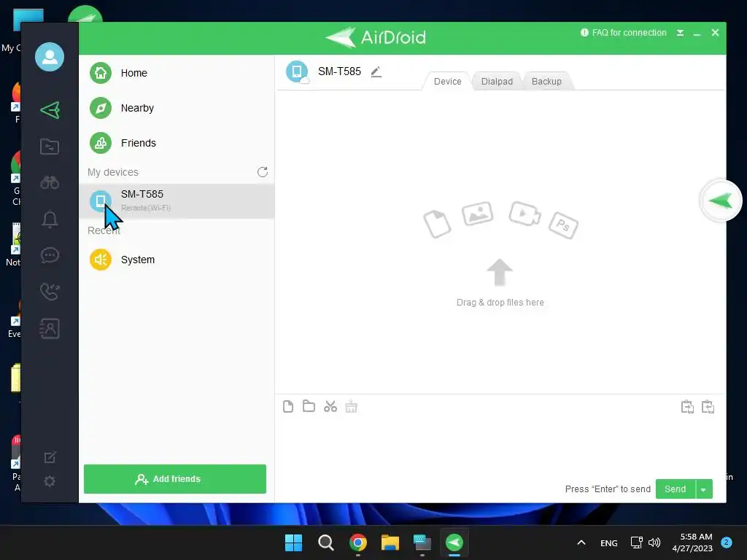Open Messages chat bubble icon
Image resolution: width=747 pixels, height=560 pixels.
click(50, 255)
